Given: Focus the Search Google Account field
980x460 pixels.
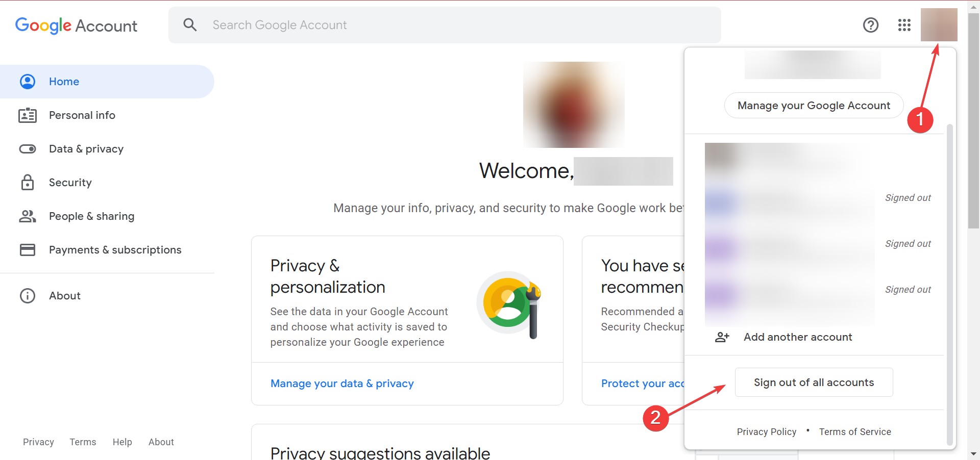Looking at the screenshot, I should pos(445,25).
